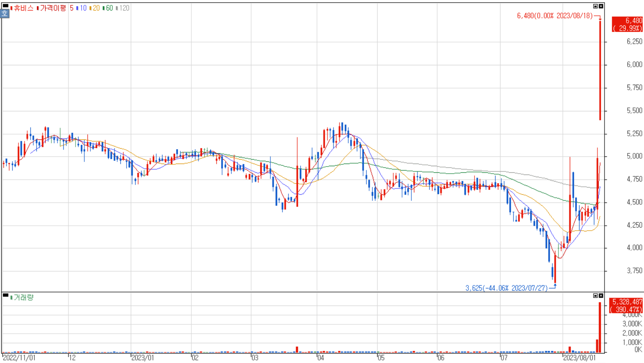Viewport: 644px width, 363px height.
Task: Click the tall red limit-up candle on 2023/08/18
Action: [x=601, y=70]
